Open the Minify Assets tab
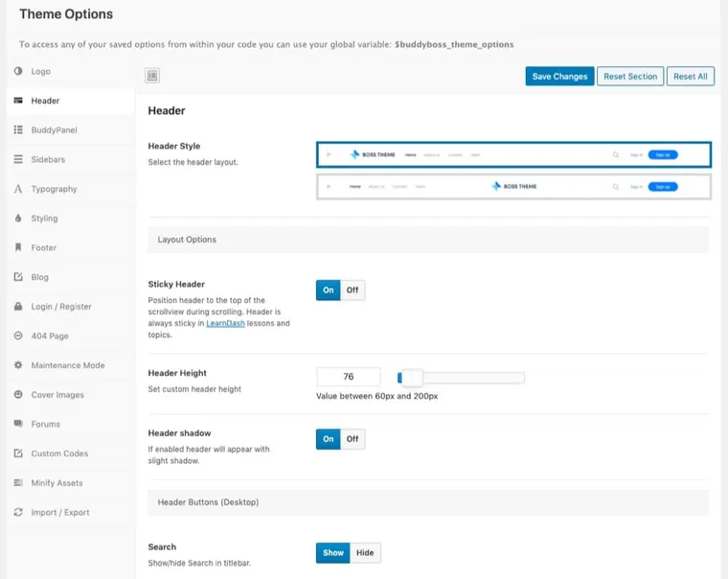Screen dimensions: 728x579 [71, 482]
